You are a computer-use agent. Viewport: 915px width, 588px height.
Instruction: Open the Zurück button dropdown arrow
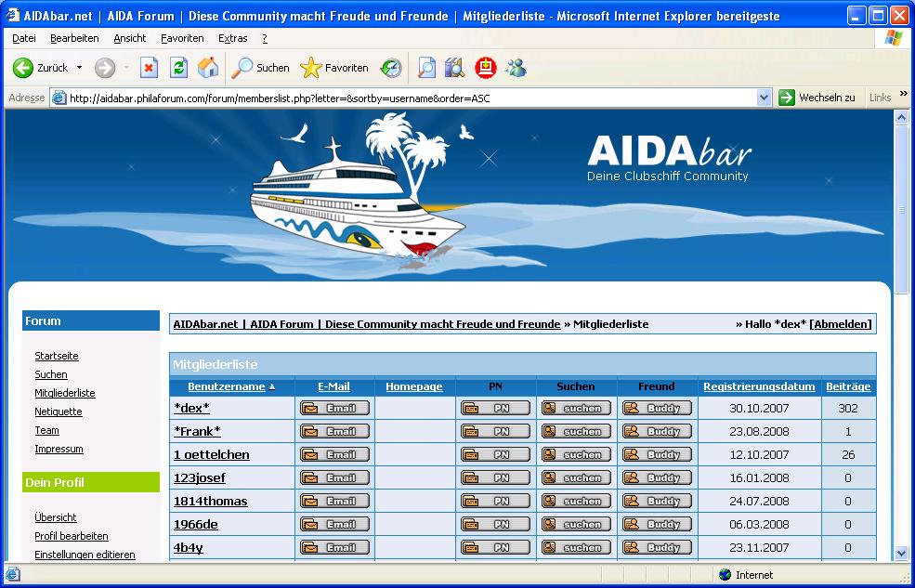tap(79, 68)
